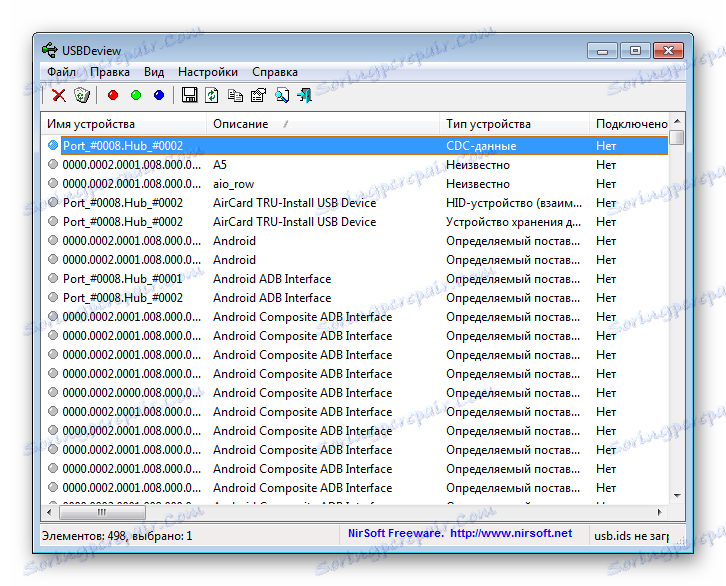Click the horizontal scrollbar thumb
The image size is (726, 586).
(102, 512)
